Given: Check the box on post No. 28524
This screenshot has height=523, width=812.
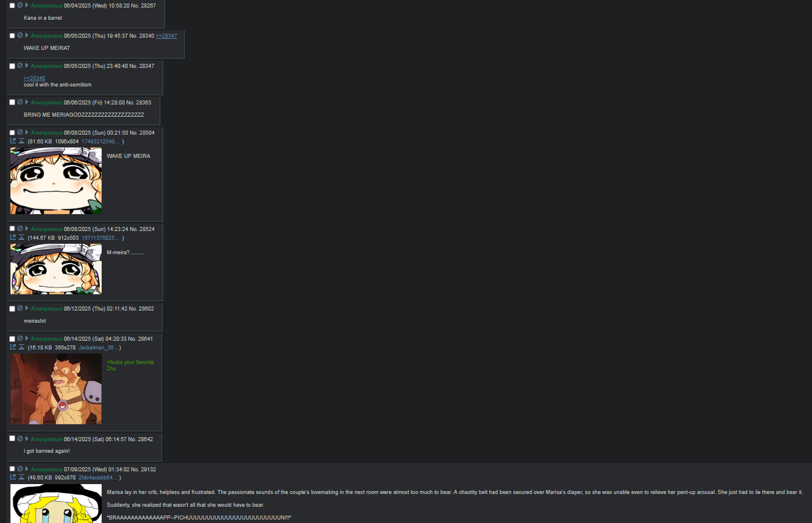Looking at the screenshot, I should tap(12, 229).
